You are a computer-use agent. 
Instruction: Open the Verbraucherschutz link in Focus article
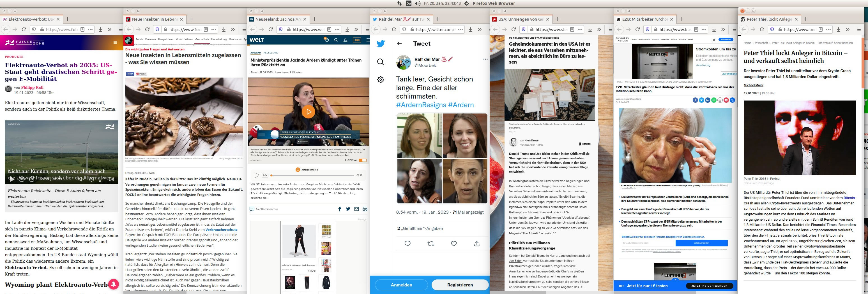(221, 230)
